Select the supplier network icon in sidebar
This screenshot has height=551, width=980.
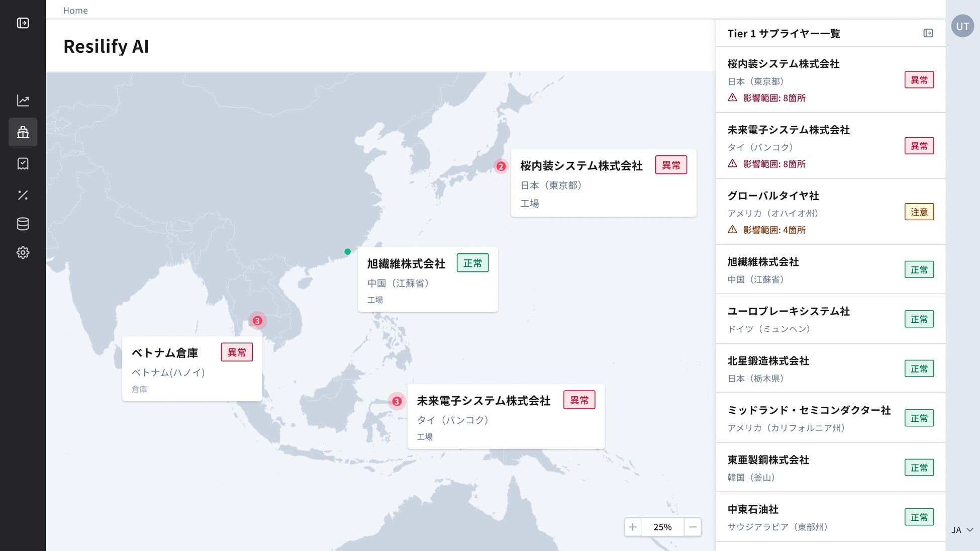(23, 132)
